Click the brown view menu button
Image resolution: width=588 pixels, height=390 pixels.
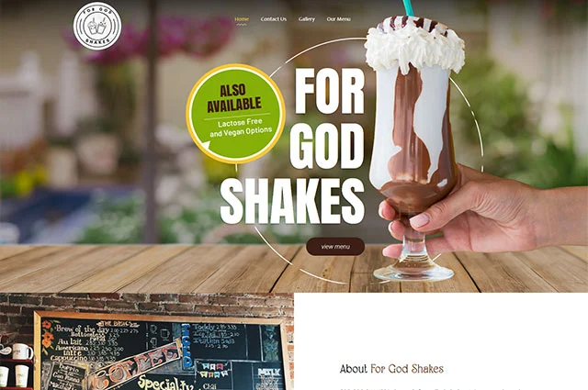(335, 247)
